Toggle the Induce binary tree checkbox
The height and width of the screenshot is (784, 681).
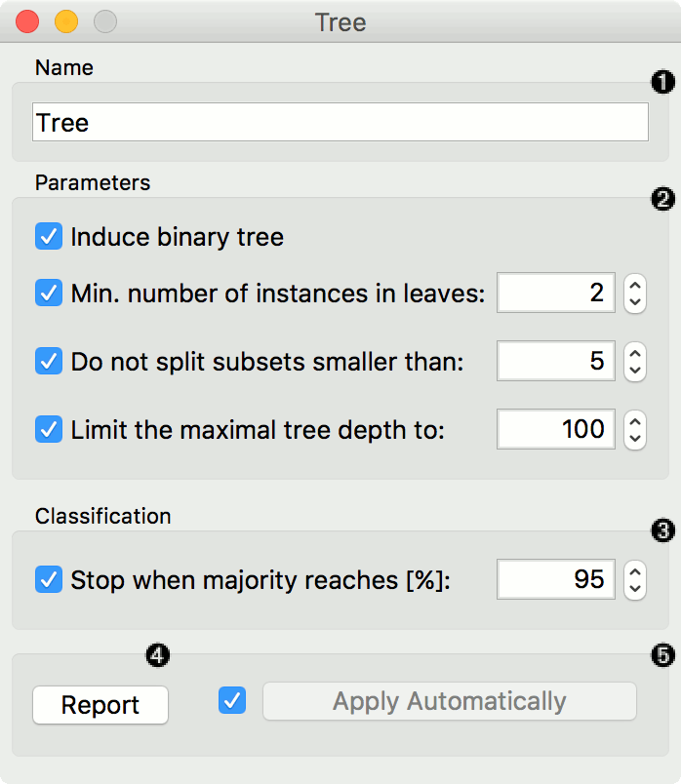point(49,237)
